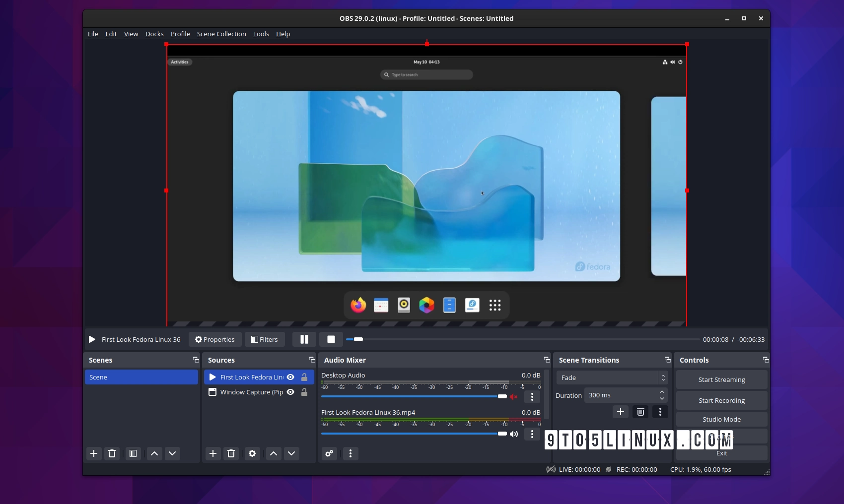Open the File menu
The image size is (844, 504).
pos(92,34)
